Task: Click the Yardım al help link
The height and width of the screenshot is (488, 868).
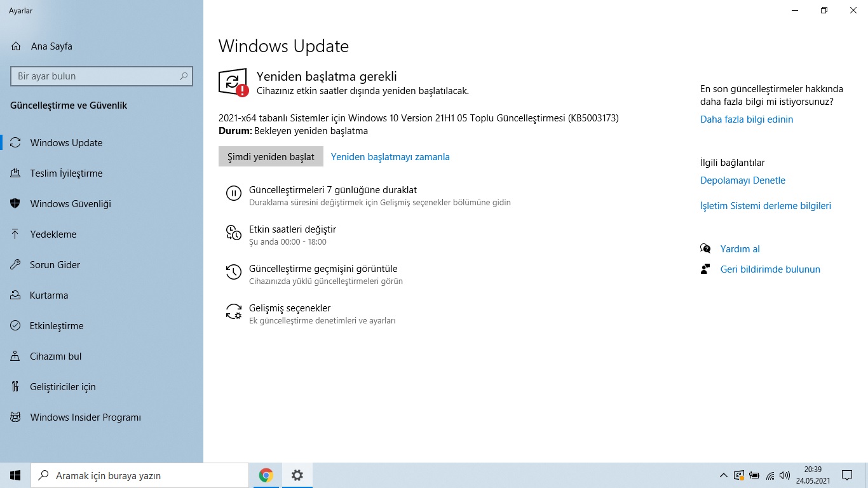Action: [x=740, y=249]
